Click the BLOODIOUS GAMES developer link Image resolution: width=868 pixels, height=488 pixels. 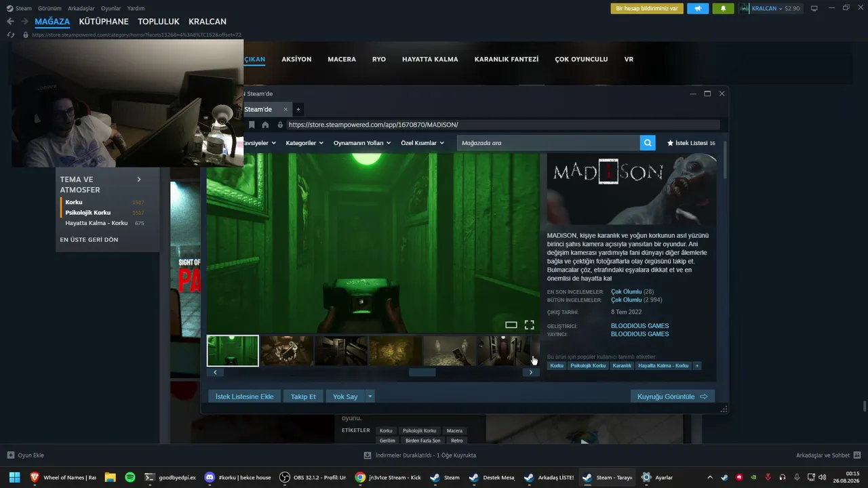coord(639,326)
